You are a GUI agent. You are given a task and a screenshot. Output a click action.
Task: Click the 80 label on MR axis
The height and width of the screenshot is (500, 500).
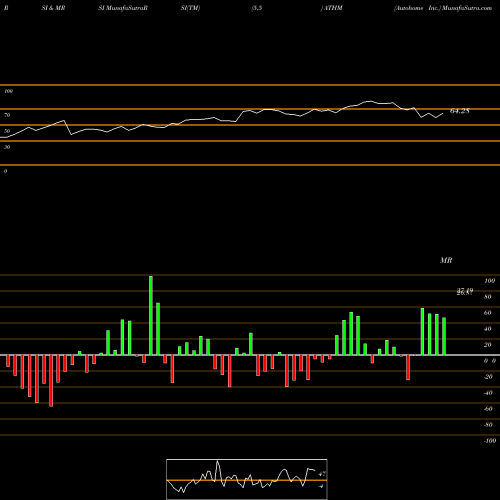[x=488, y=297]
